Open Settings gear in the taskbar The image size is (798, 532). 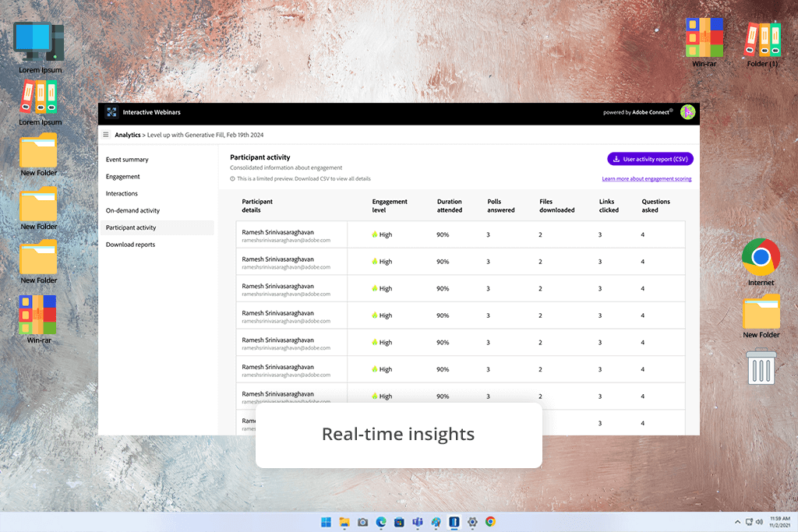coord(471,522)
